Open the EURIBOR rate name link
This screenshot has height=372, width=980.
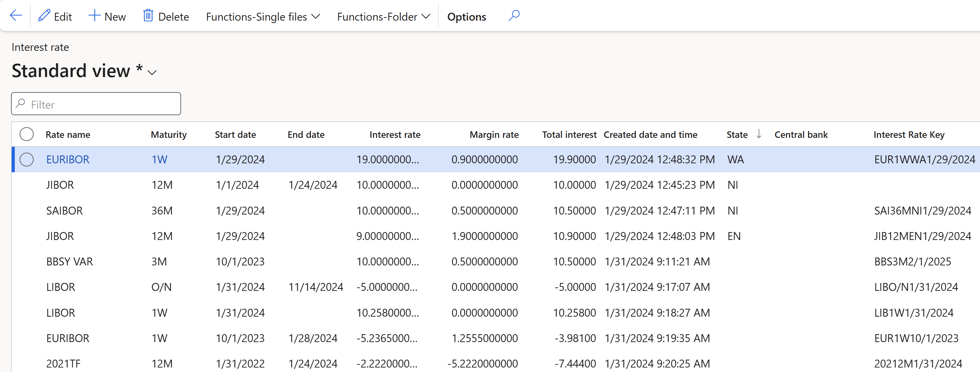click(68, 160)
